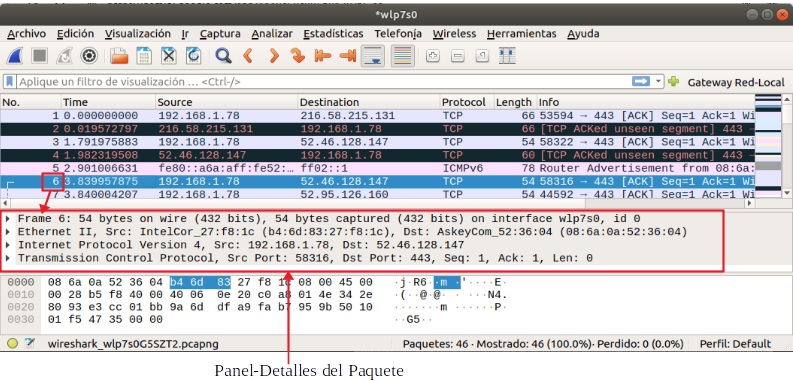
Task: Stop the running packet capture
Action: [x=40, y=56]
